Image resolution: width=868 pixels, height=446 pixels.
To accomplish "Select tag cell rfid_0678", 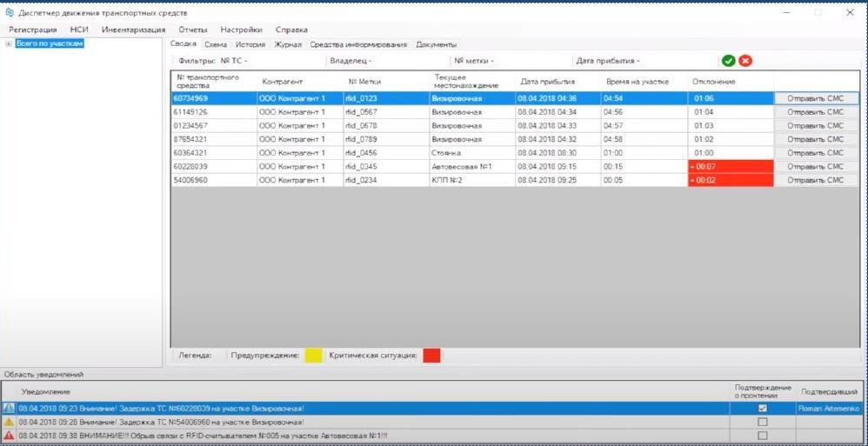I will pos(386,125).
